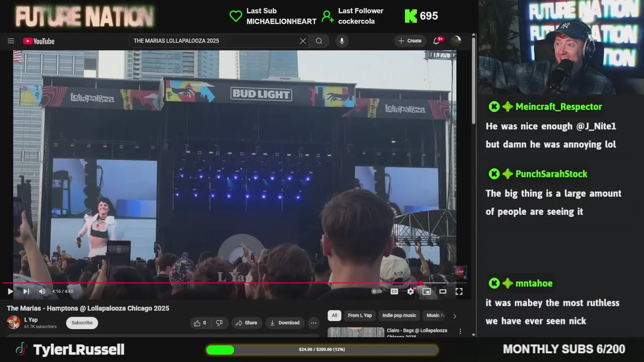Click the green donation goal progress bar
The height and width of the screenshot is (362, 644).
pos(322,349)
